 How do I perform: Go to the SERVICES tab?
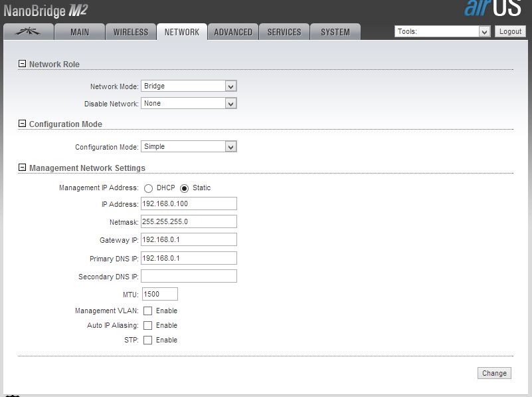(x=284, y=32)
